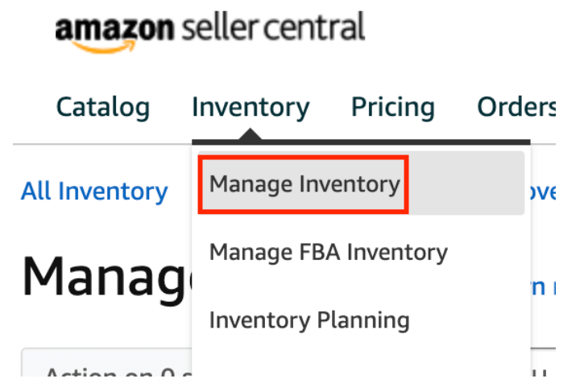Image resolution: width=588 pixels, height=391 pixels.
Task: Click gray highlighted area beside Manage Inventory
Action: 466,183
